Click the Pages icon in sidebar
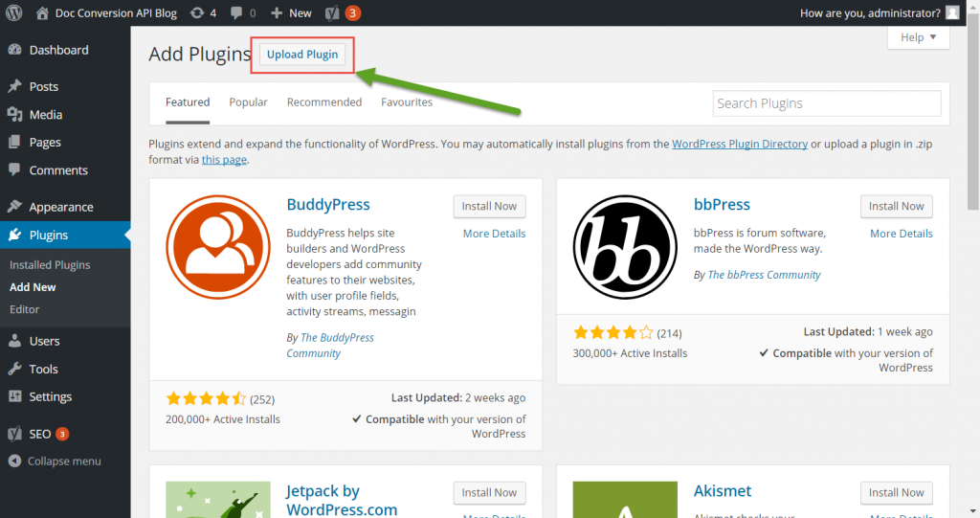Image resolution: width=980 pixels, height=518 pixels. (x=15, y=142)
